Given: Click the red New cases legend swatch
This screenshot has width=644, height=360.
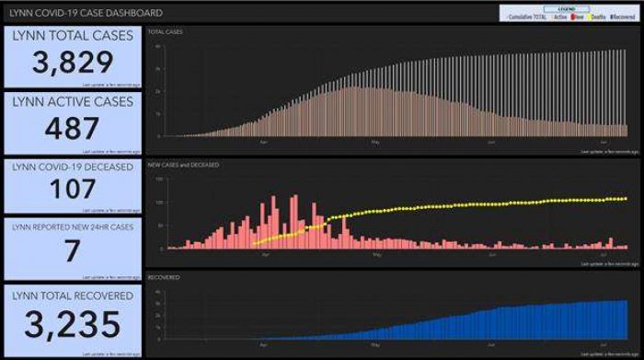Looking at the screenshot, I should click(572, 17).
